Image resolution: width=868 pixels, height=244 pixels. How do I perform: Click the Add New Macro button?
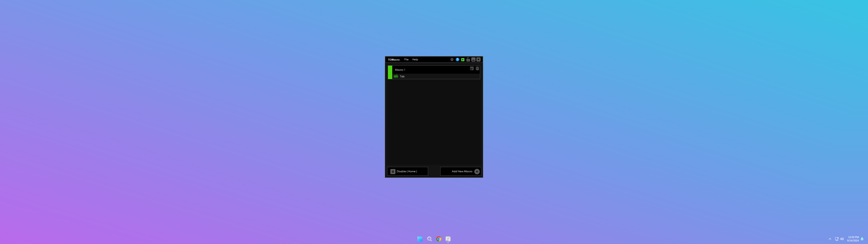point(461,171)
